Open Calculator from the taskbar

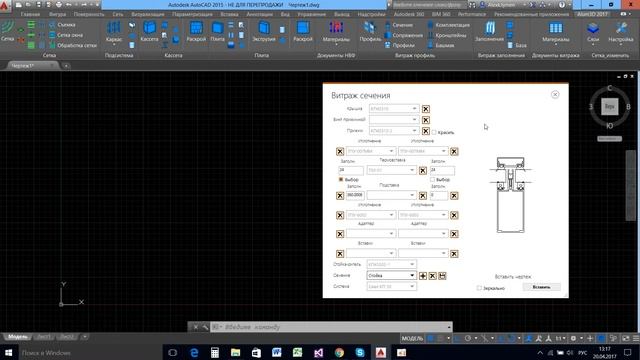[215, 352]
